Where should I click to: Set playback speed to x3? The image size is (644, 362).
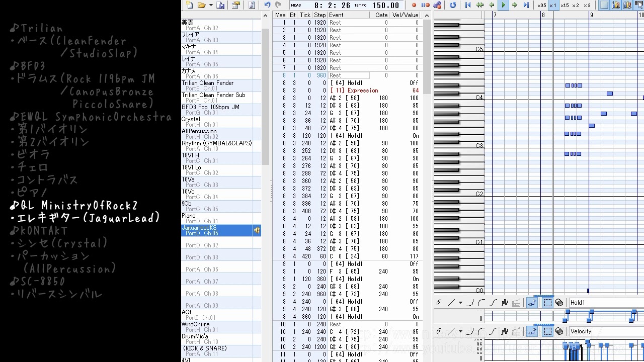[x=587, y=5]
